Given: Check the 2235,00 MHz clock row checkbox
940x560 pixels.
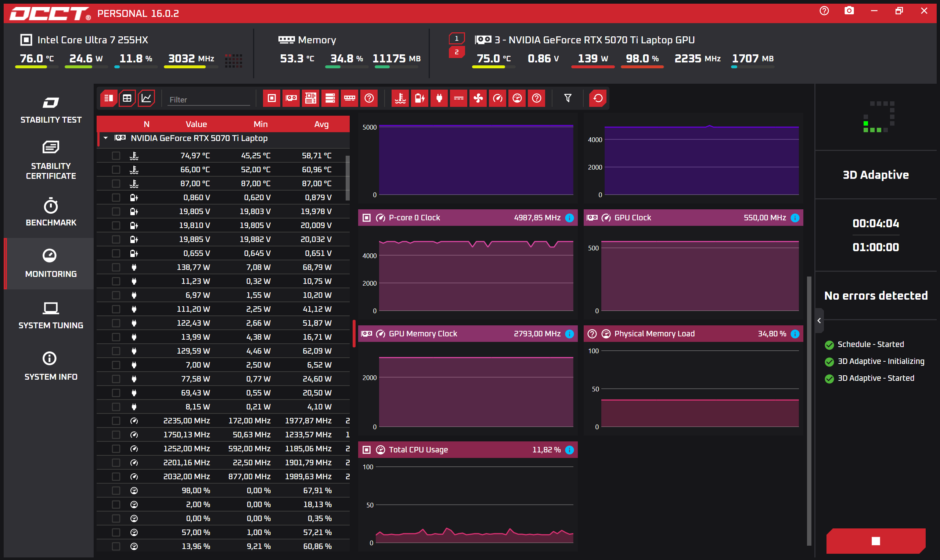Looking at the screenshot, I should point(116,421).
